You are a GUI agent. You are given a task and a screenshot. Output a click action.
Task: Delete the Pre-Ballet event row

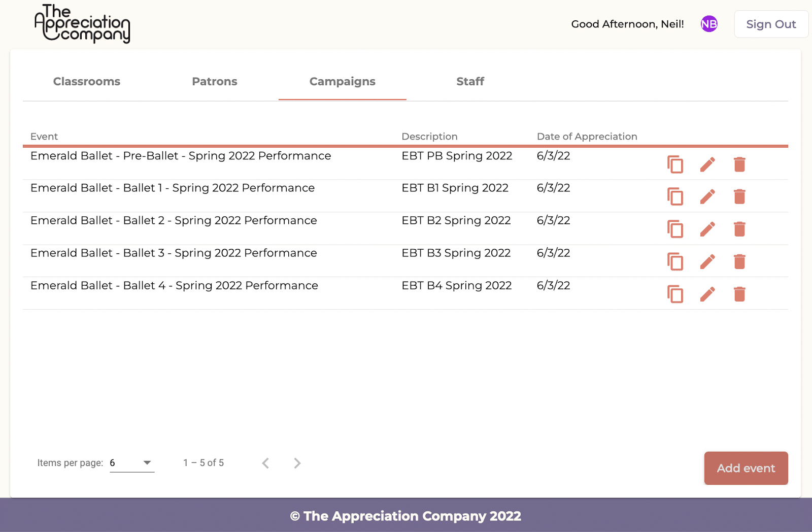(739, 164)
